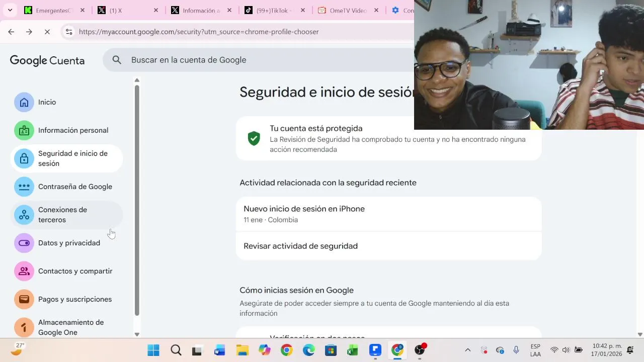Expand the tab search dropdown arrow

point(10,10)
